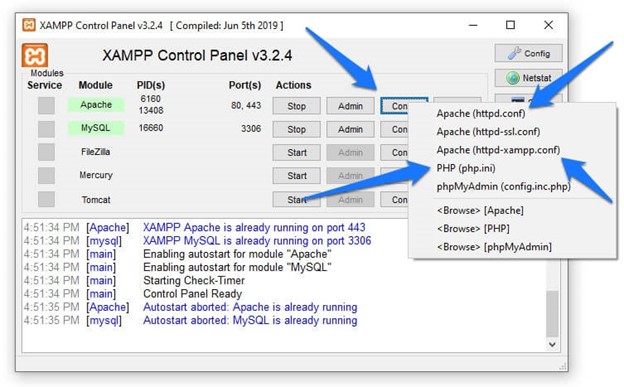Stop the MySQL module
The height and width of the screenshot is (387, 624).
tap(296, 129)
